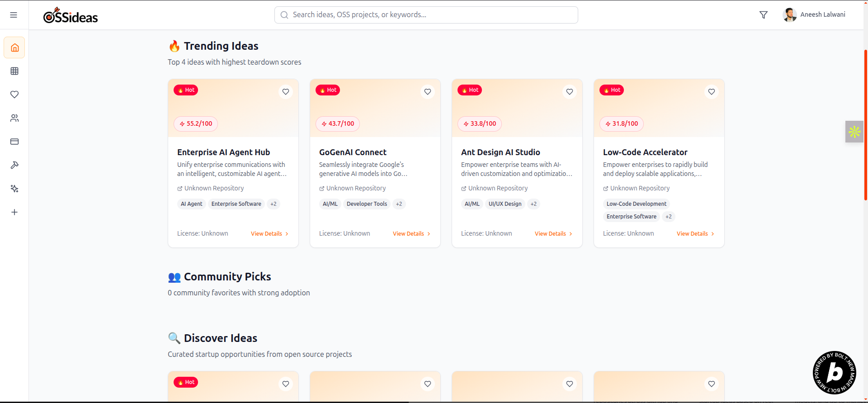This screenshot has width=868, height=403.
Task: Click AI/ML tag on Ant Design AI Studio
Action: coord(472,204)
